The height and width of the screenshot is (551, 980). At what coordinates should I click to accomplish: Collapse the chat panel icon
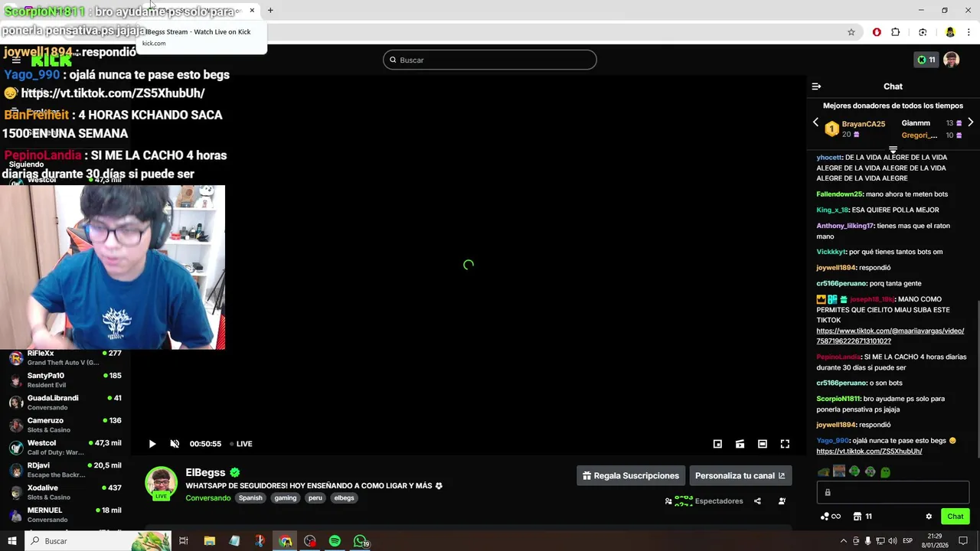[x=816, y=86]
